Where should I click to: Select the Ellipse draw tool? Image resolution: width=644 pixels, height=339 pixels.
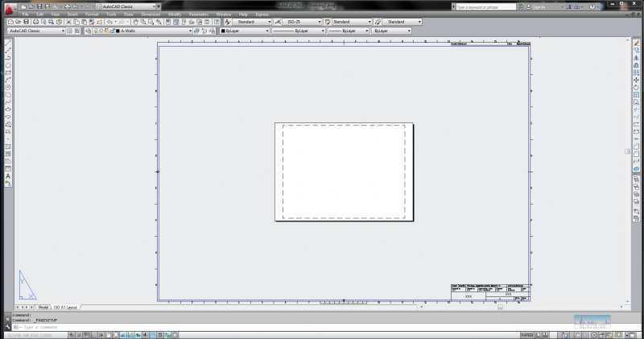8,110
